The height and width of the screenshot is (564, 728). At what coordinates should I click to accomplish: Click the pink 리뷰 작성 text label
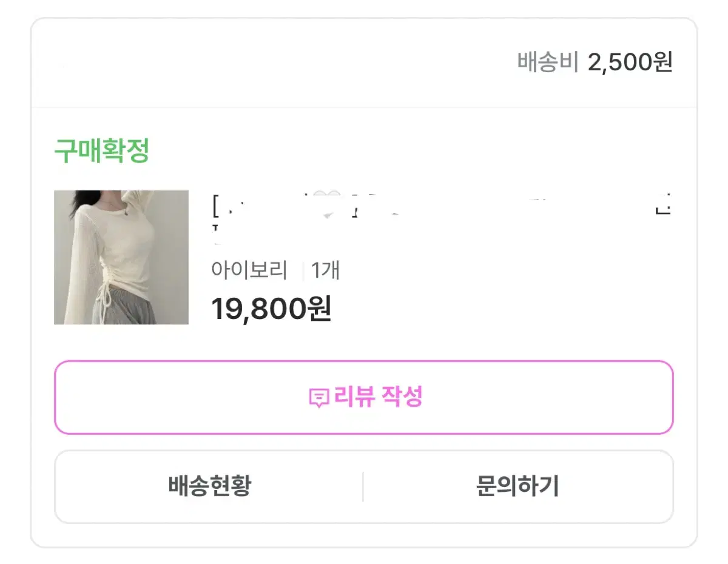pos(378,397)
